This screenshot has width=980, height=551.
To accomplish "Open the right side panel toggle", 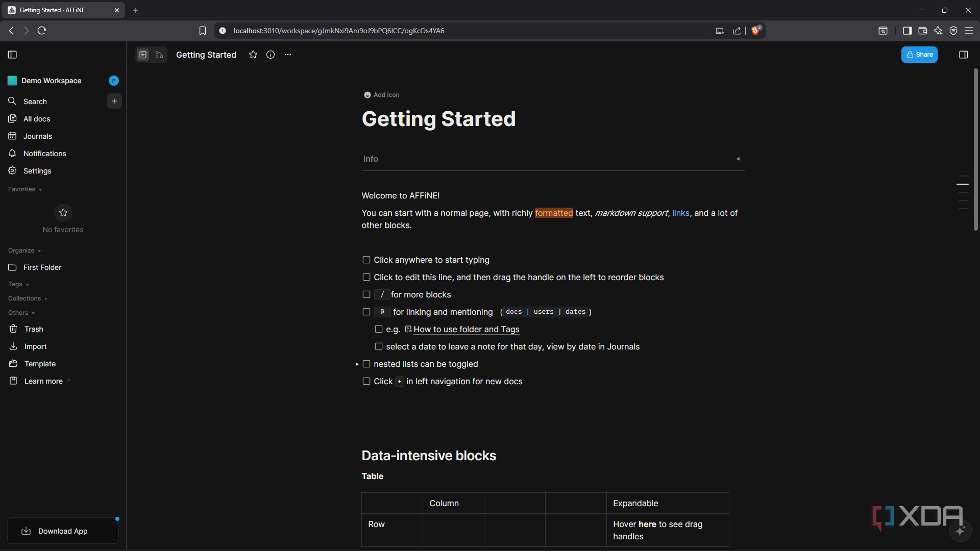I will tap(964, 55).
